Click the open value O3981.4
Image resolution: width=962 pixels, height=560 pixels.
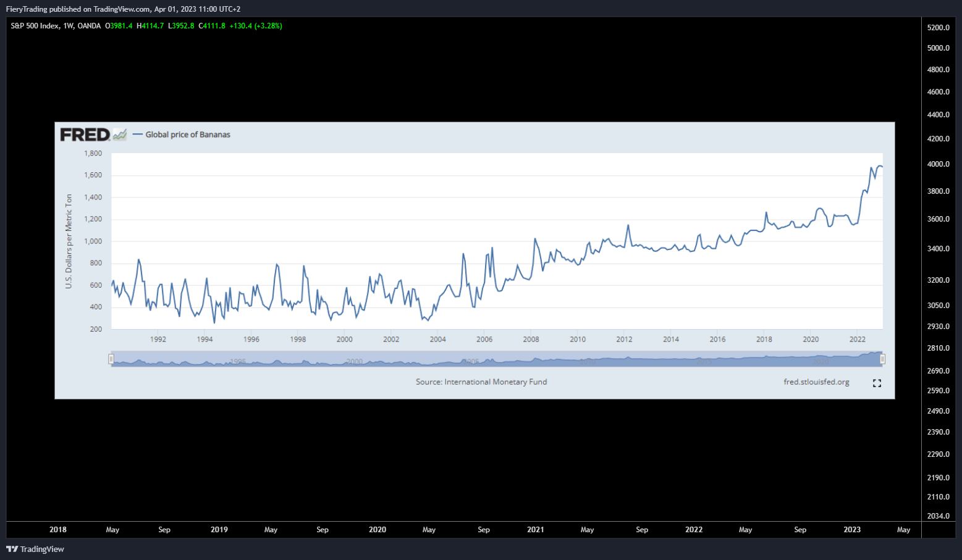tap(119, 26)
